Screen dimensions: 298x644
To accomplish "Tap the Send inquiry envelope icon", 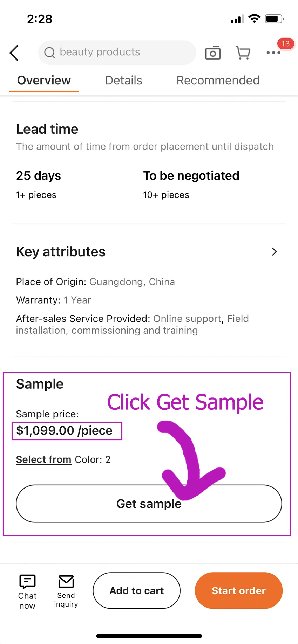I will pos(66,582).
